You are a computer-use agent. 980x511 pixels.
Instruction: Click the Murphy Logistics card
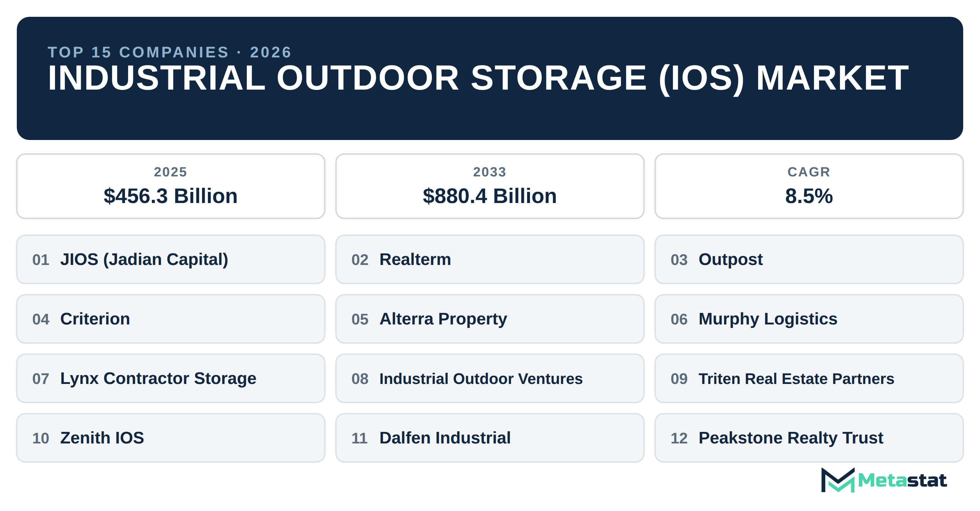pyautogui.click(x=809, y=319)
